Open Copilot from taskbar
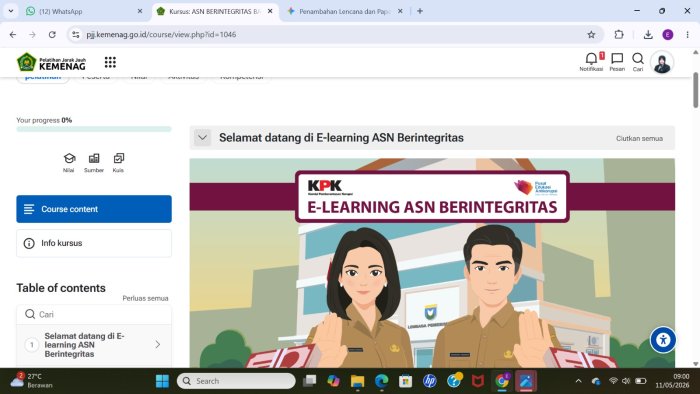700x394 pixels. 333,381
